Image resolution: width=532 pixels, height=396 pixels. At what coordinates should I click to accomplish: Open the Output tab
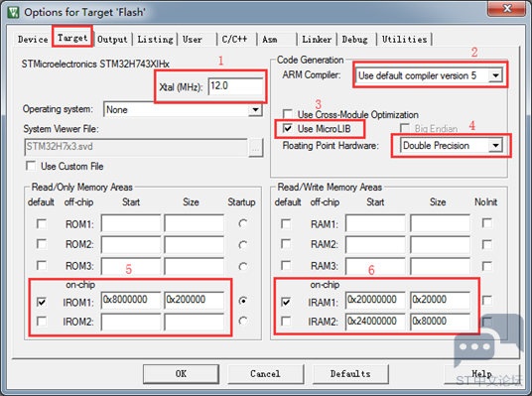click(112, 40)
